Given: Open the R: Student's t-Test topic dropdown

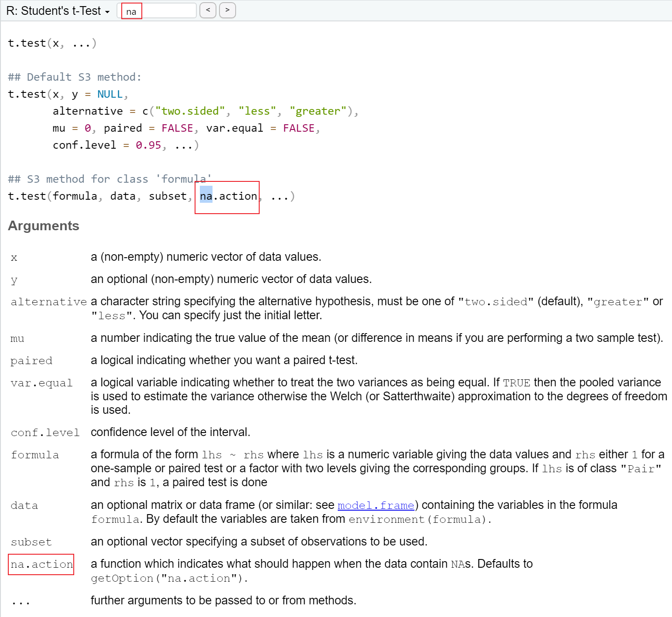Looking at the screenshot, I should point(58,11).
